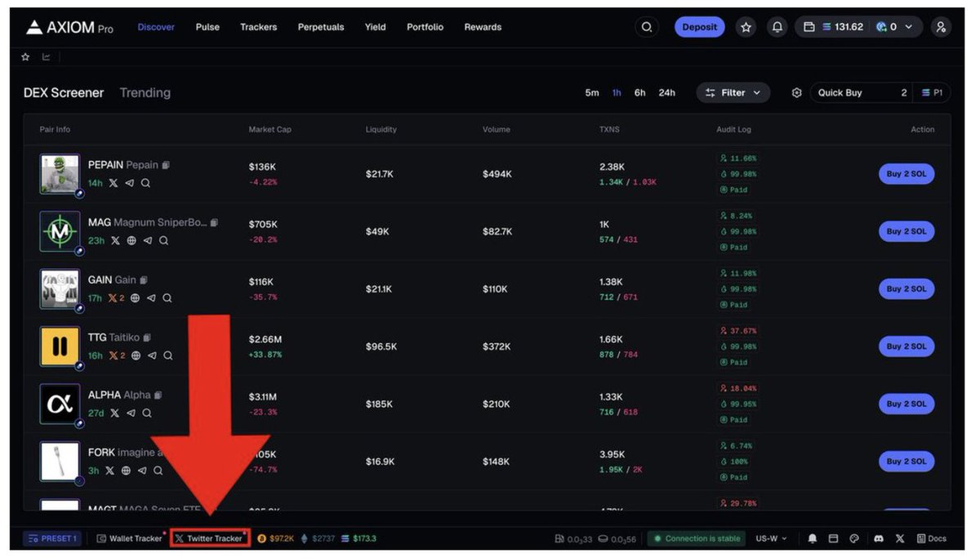980x559 pixels.
Task: Open Yield tab
Action: [376, 27]
